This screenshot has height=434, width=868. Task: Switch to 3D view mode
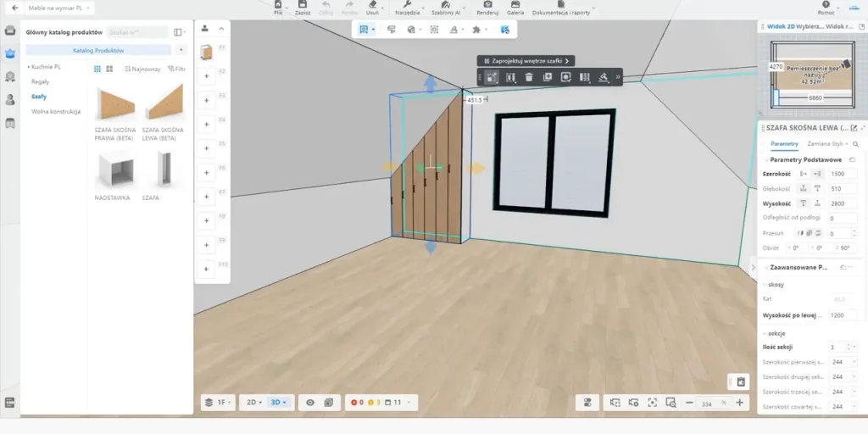pos(278,403)
